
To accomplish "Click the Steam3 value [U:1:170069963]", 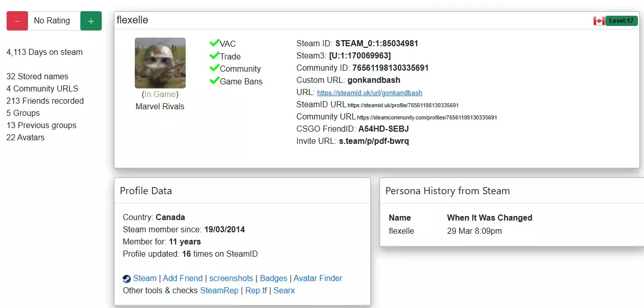I will (x=360, y=55).
